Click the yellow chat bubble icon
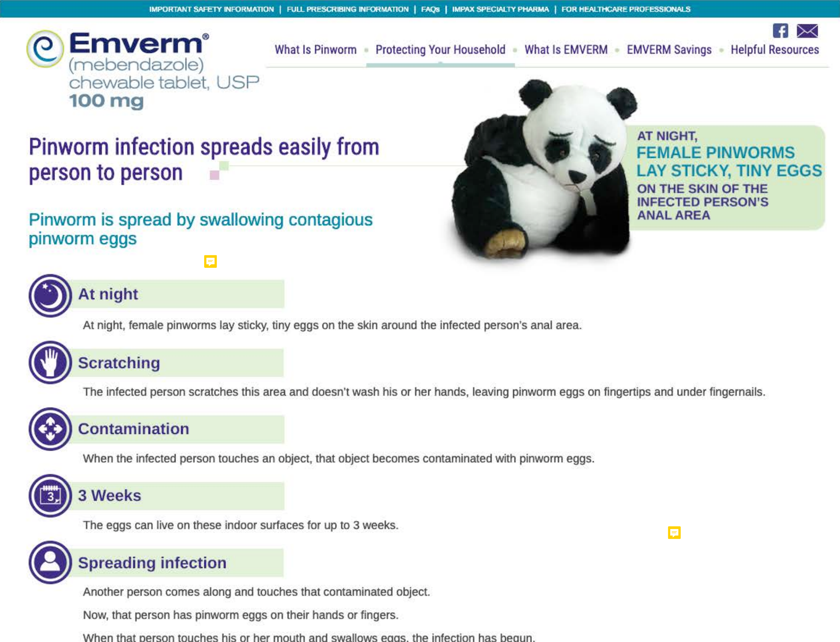840x642 pixels. click(x=210, y=261)
